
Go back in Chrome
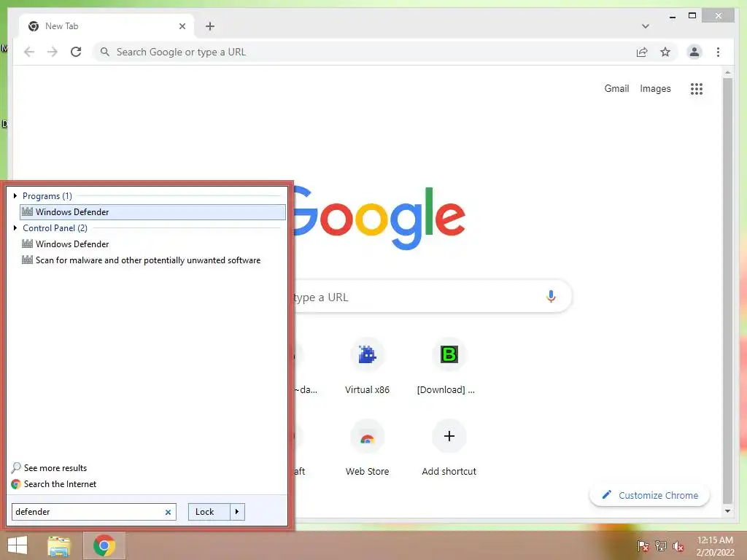[29, 52]
